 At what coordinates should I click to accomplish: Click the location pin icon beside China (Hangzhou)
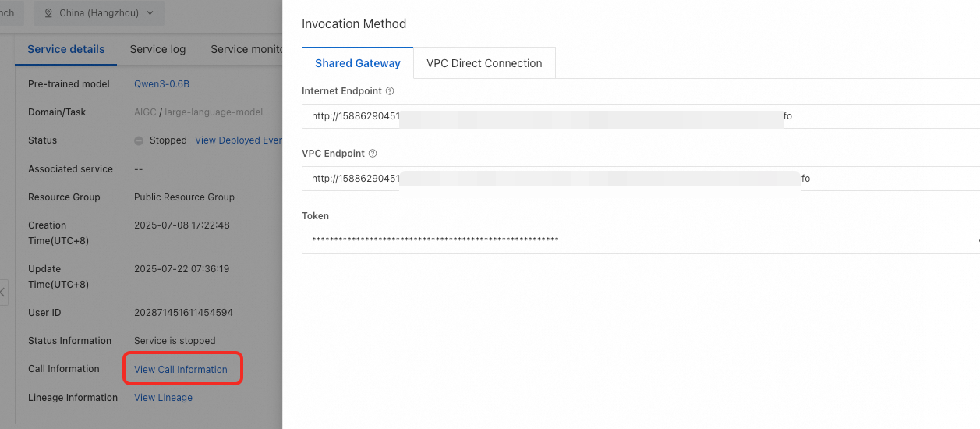tap(48, 13)
